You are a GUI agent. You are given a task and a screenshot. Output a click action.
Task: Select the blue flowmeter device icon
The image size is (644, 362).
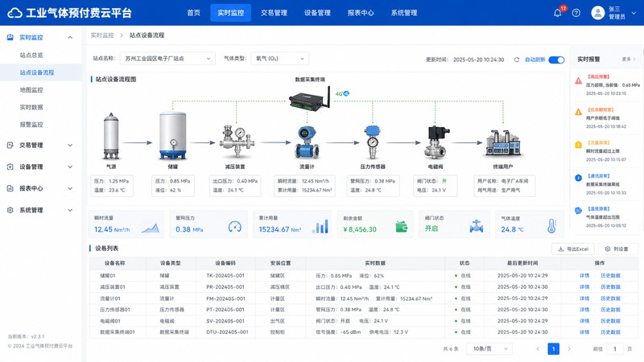tap(307, 142)
